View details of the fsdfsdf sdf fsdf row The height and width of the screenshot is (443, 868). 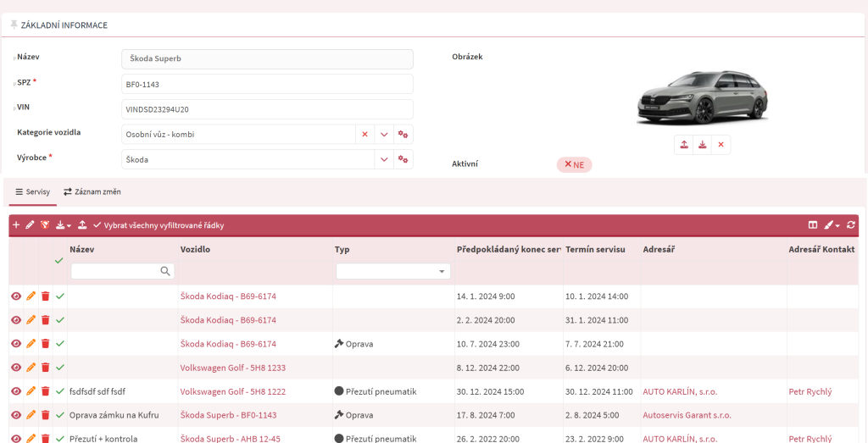(16, 391)
